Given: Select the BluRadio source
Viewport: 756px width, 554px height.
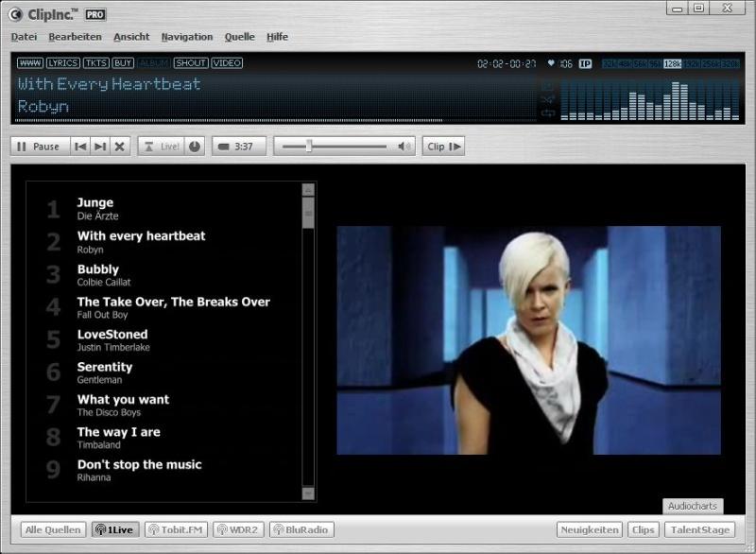Looking at the screenshot, I should pos(301,529).
